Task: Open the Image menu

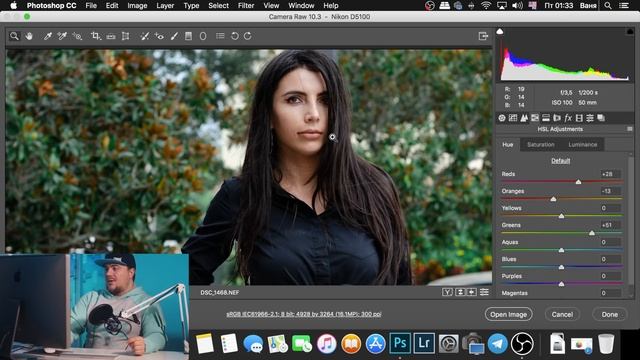Action: pos(137,6)
